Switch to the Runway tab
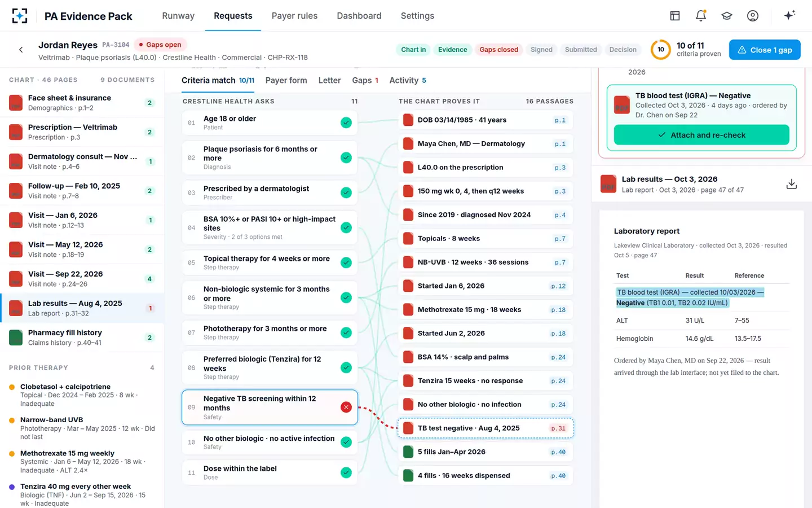Image resolution: width=812 pixels, height=508 pixels. coord(178,16)
